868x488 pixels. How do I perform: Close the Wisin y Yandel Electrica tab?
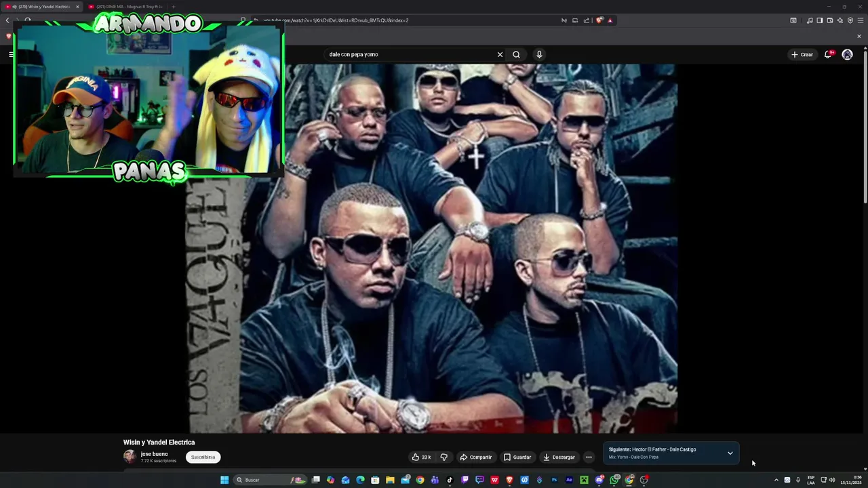point(77,7)
